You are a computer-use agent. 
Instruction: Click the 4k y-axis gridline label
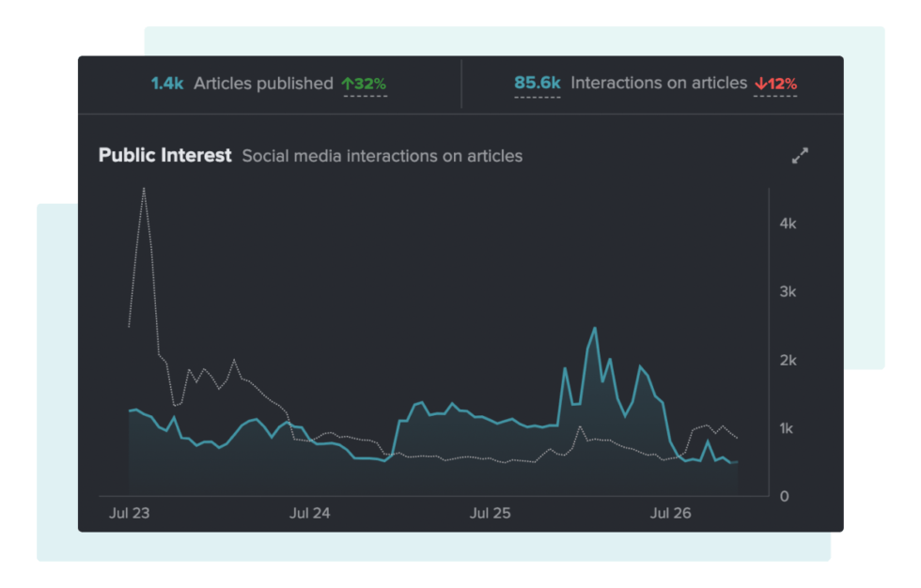788,224
